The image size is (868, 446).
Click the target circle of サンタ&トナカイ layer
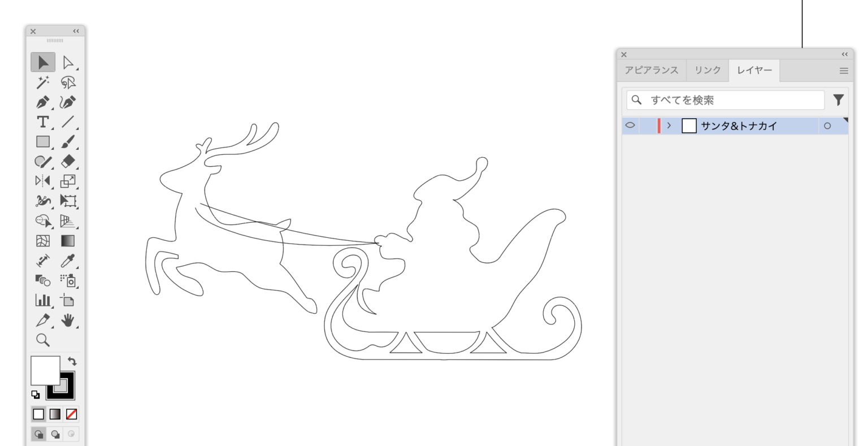point(827,126)
